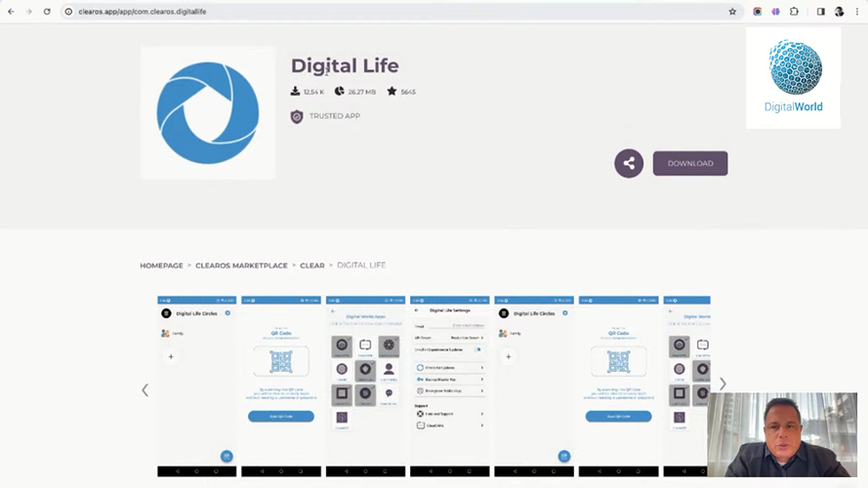Navigate to the Clear breadcrumb
868x488 pixels.
click(x=312, y=265)
